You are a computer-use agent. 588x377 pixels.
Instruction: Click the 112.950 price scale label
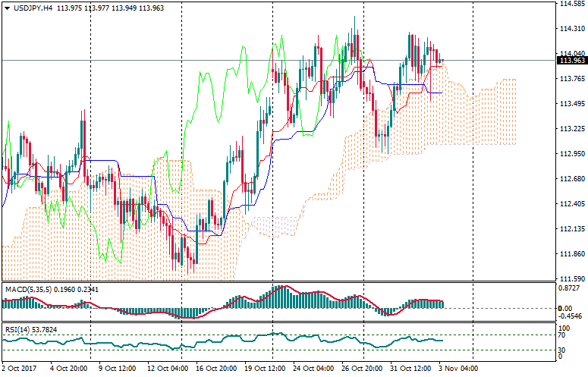(x=570, y=154)
